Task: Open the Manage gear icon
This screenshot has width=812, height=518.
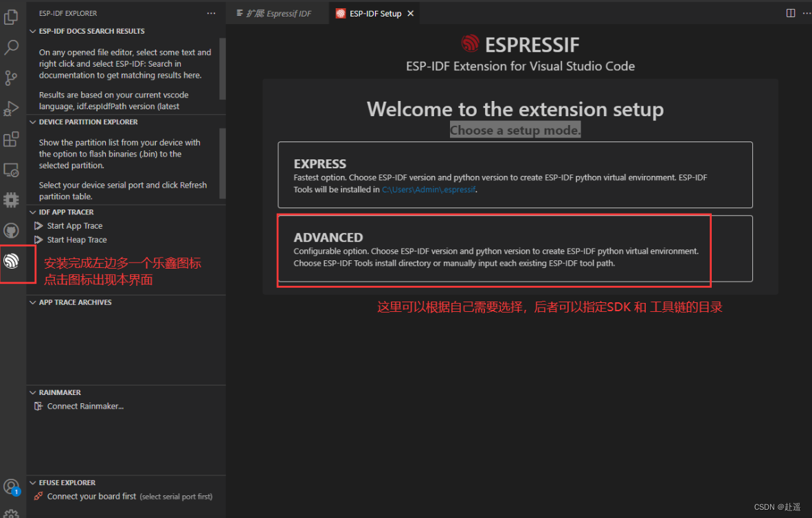Action: [x=11, y=514]
